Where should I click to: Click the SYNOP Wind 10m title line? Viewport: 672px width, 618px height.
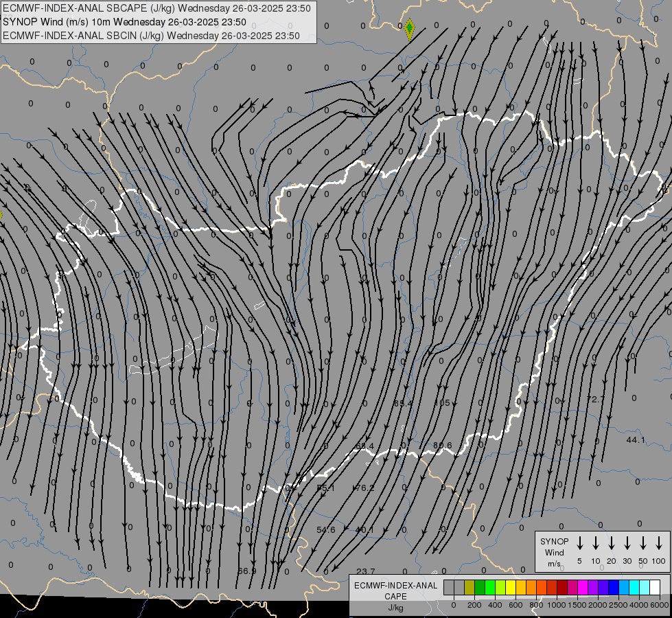[x=124, y=22]
